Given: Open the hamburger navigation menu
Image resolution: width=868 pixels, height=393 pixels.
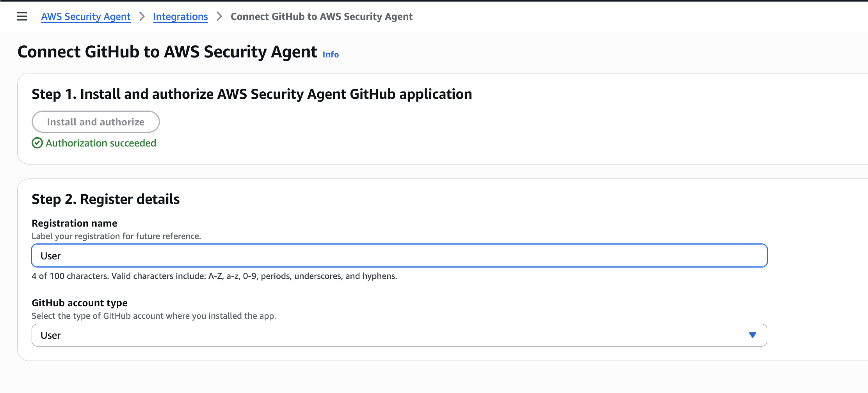Looking at the screenshot, I should pos(22,16).
